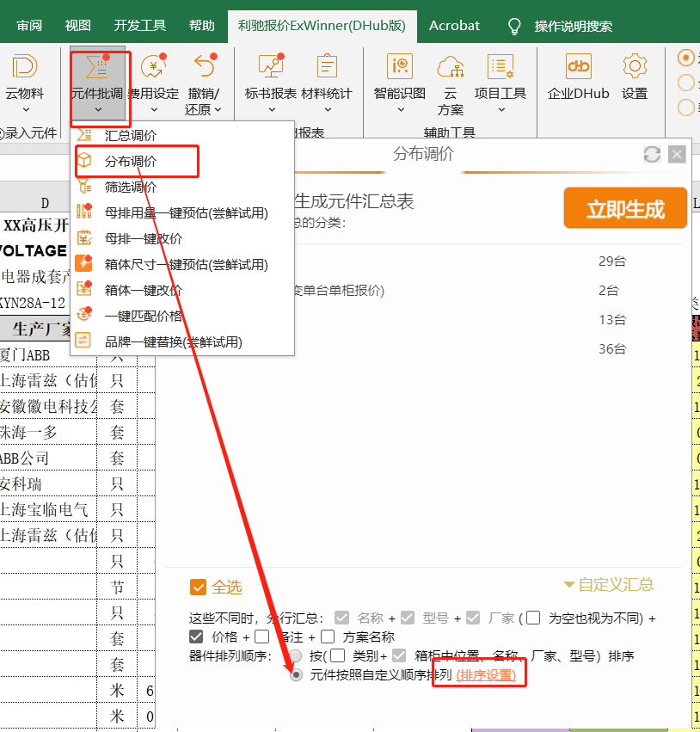
Task: Select the 安徽徽电科技 cell
Action: pyautogui.click(x=48, y=407)
